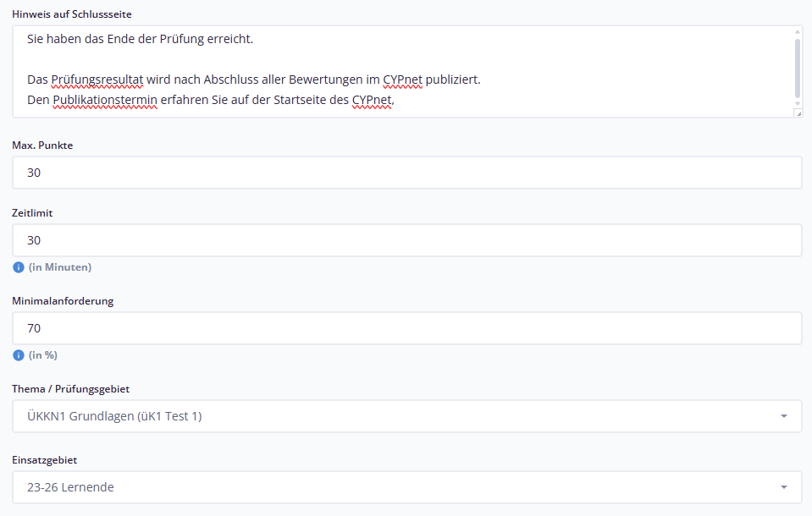Click the info icon beside "(in %)"
This screenshot has width=812, height=516.
click(19, 355)
